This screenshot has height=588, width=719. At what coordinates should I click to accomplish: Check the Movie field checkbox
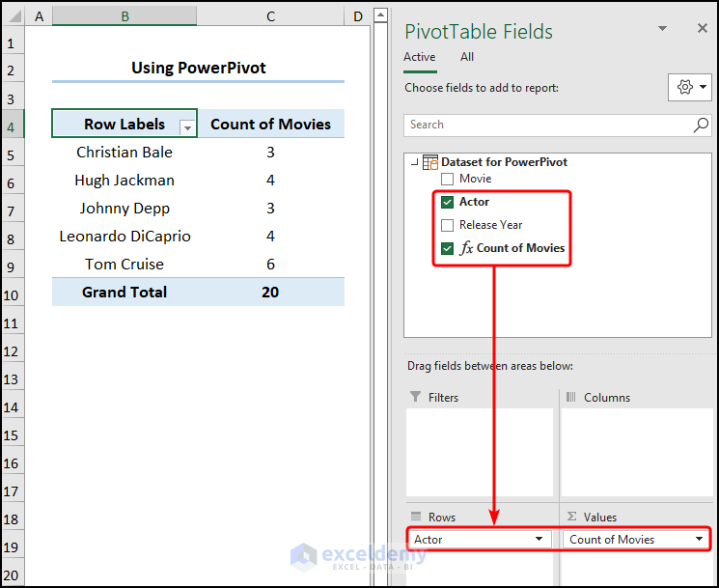click(x=447, y=179)
